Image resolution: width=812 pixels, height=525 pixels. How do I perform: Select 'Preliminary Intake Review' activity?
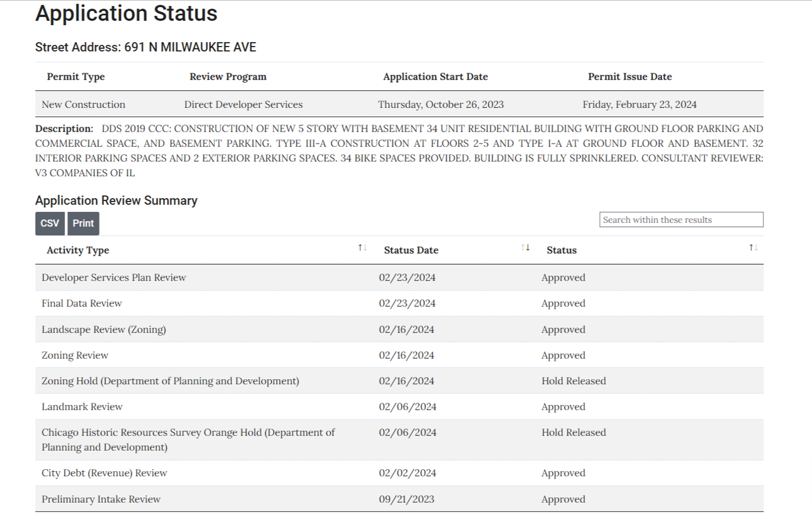click(101, 499)
